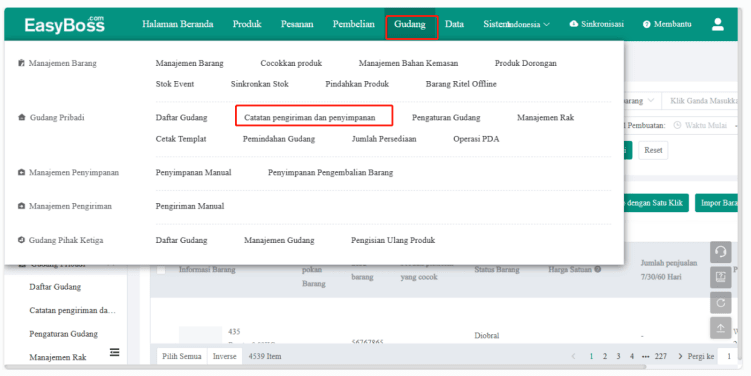Open Daftar Gudang under Gudang Pribadi

pos(182,117)
